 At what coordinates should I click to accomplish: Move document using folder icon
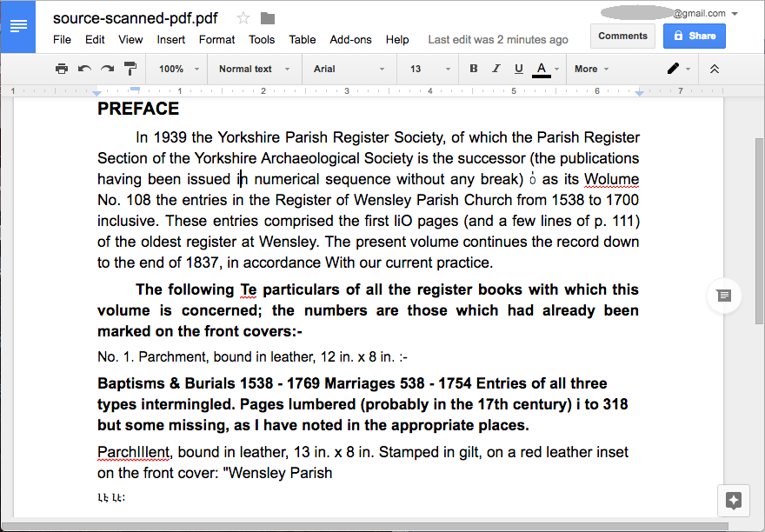point(268,18)
